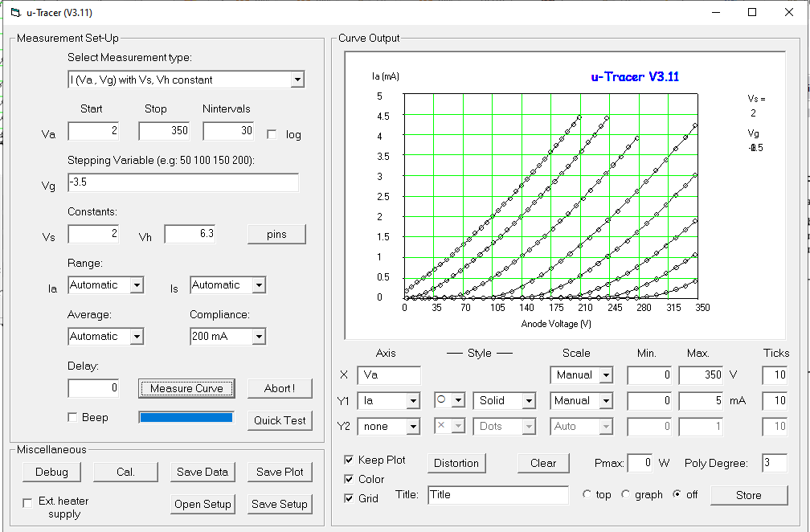Click the Delay input field
Image resolution: width=810 pixels, height=532 pixels.
(x=93, y=388)
